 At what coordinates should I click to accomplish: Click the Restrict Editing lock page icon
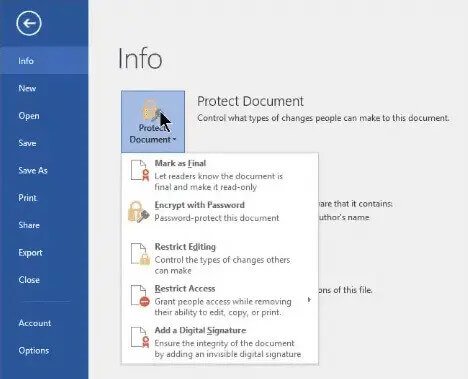click(140, 254)
